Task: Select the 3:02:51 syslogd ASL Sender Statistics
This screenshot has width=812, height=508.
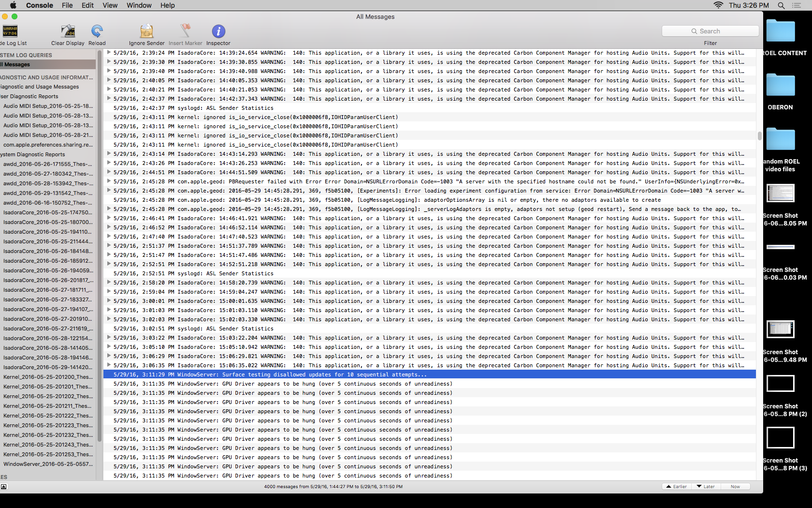Action: 430,329
